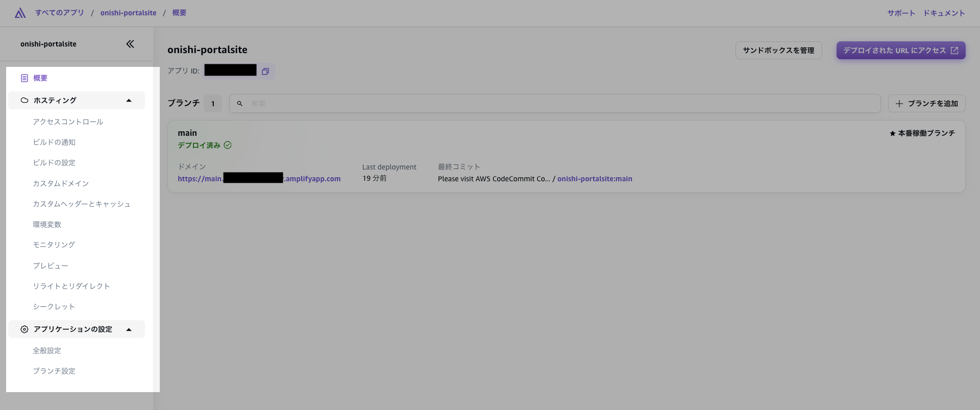This screenshot has height=410, width=980.
Task: Click the deployed status checkmark icon
Action: (x=228, y=145)
